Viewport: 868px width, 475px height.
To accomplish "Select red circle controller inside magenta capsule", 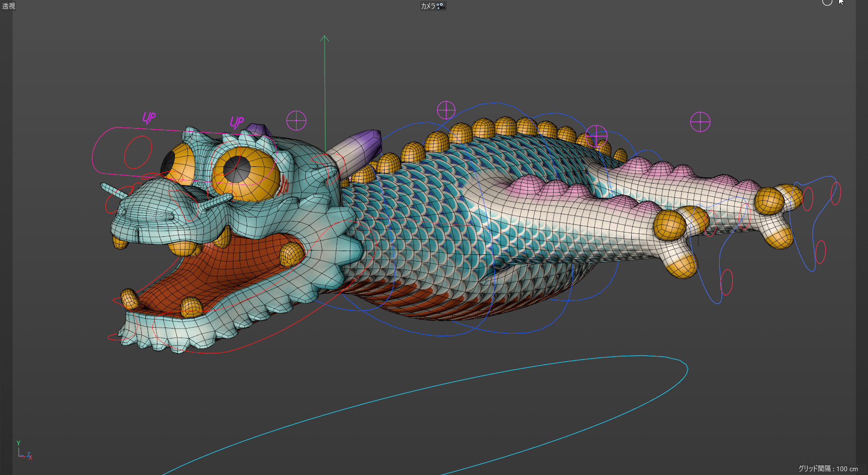I will point(138,152).
